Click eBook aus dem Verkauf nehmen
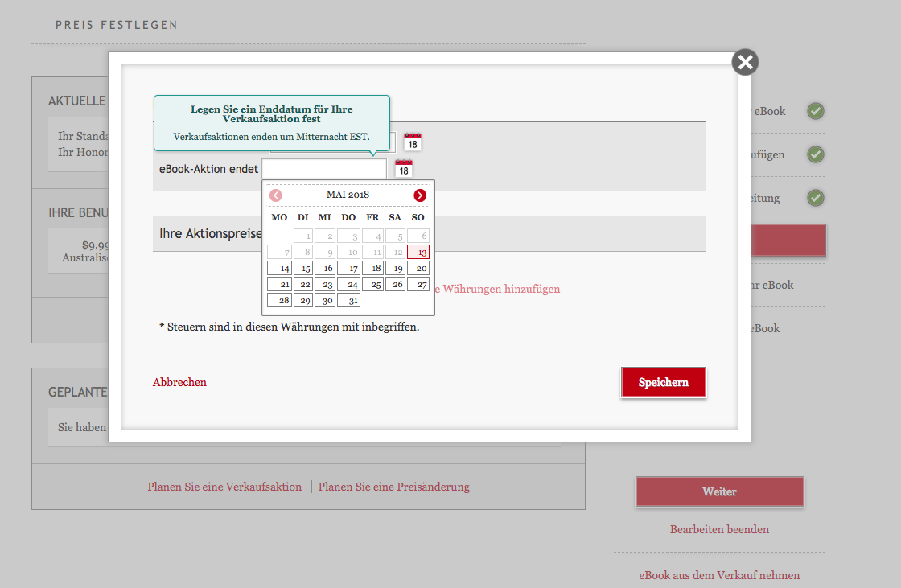The height and width of the screenshot is (588, 901). [x=719, y=575]
